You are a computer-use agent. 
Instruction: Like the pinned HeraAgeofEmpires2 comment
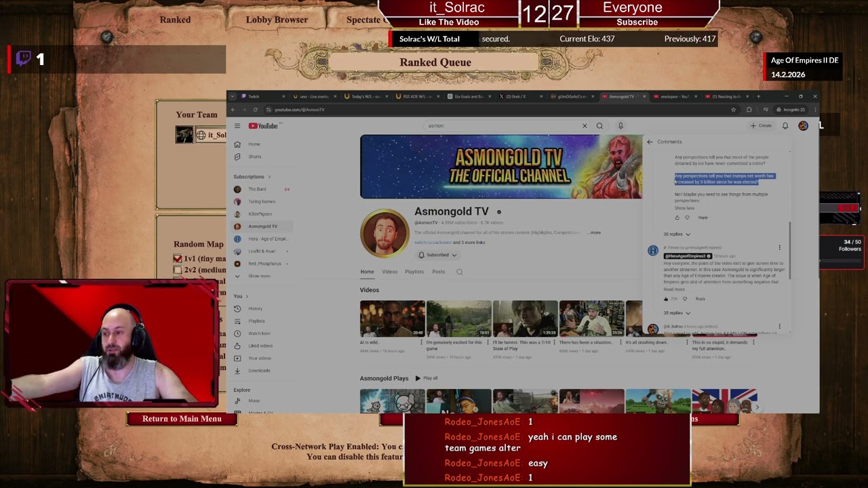coord(666,299)
